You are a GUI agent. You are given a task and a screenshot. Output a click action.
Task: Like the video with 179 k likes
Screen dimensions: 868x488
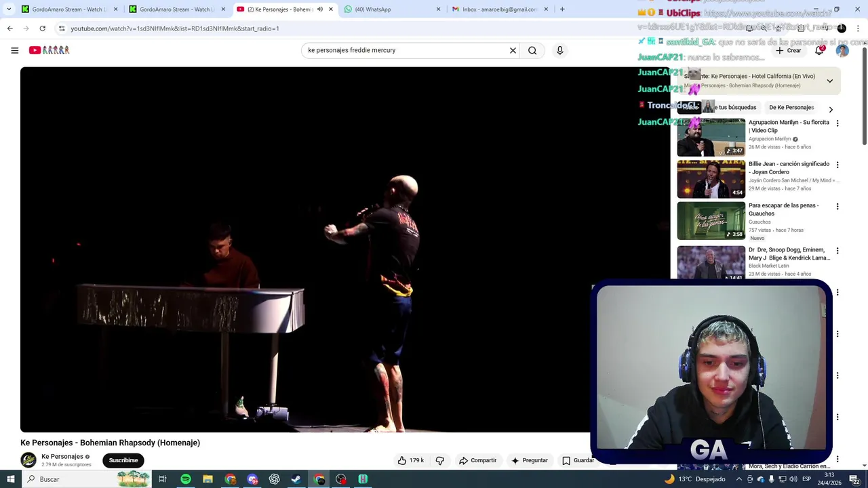point(411,460)
